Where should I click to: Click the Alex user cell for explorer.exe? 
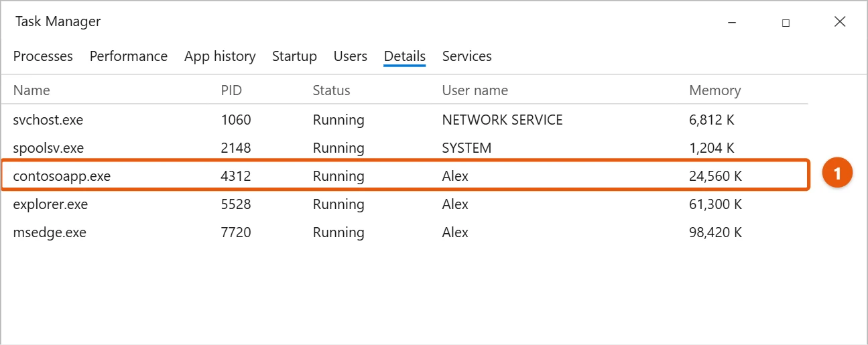point(455,204)
